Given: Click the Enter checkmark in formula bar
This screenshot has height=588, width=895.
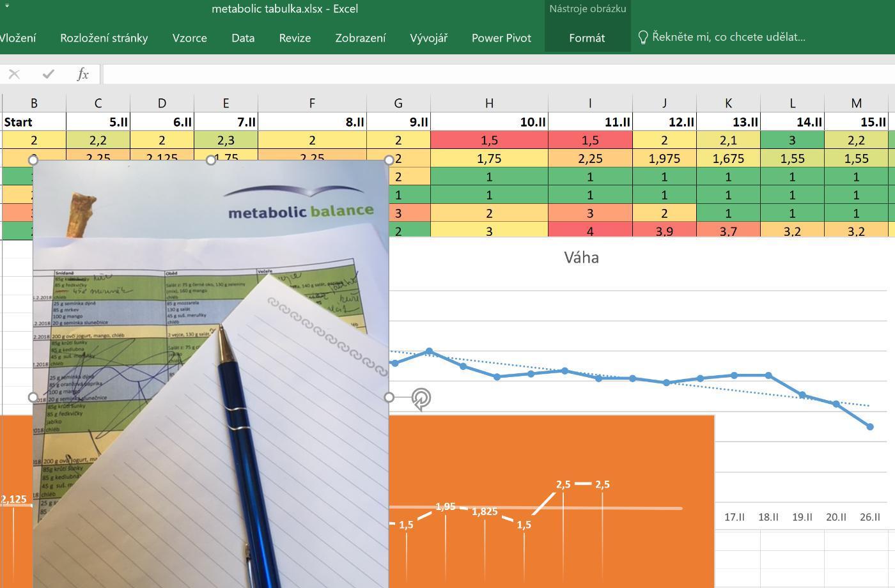Looking at the screenshot, I should tap(48, 74).
